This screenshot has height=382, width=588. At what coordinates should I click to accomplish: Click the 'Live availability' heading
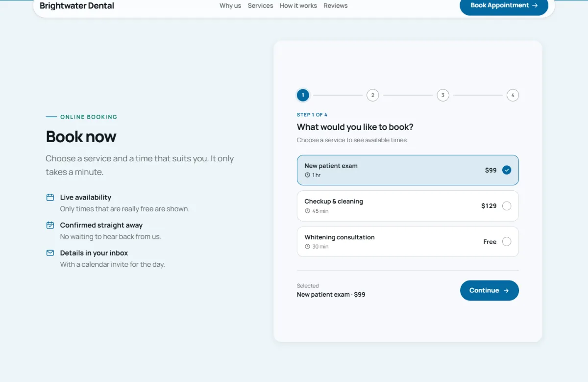pyautogui.click(x=86, y=197)
